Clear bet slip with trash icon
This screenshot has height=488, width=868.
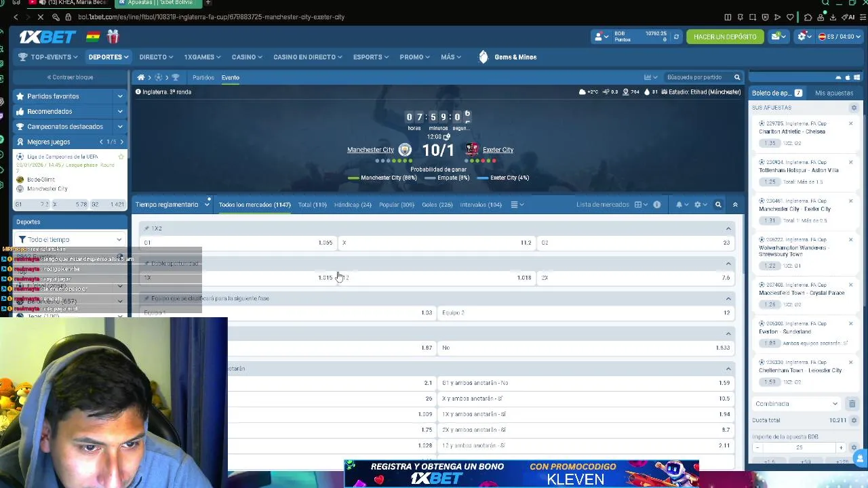tap(852, 404)
